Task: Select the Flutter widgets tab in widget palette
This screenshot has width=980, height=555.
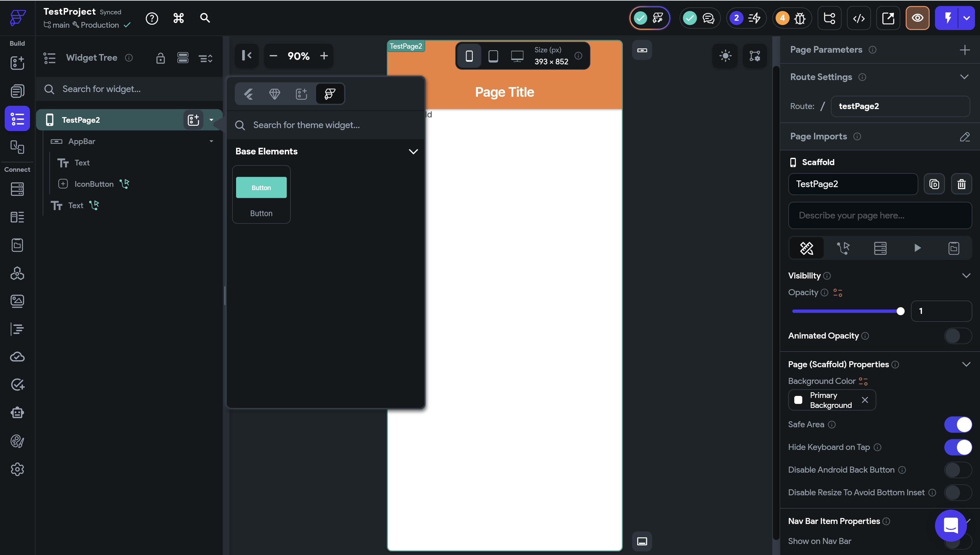Action: coord(248,94)
